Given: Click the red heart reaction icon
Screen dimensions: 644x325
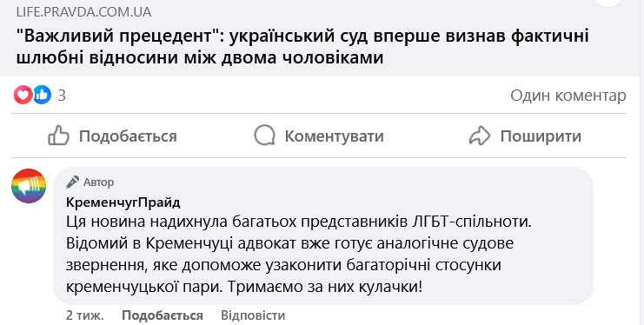Looking at the screenshot, I should [23, 95].
